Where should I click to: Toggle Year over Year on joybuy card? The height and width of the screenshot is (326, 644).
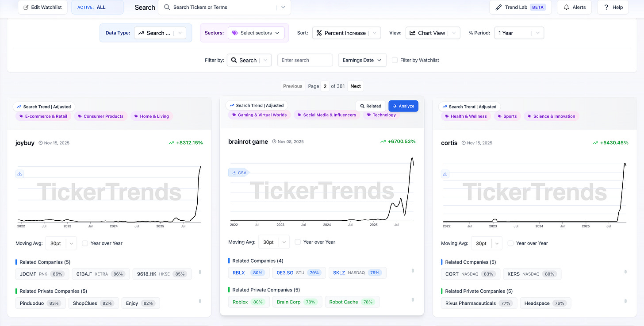pyautogui.click(x=85, y=243)
